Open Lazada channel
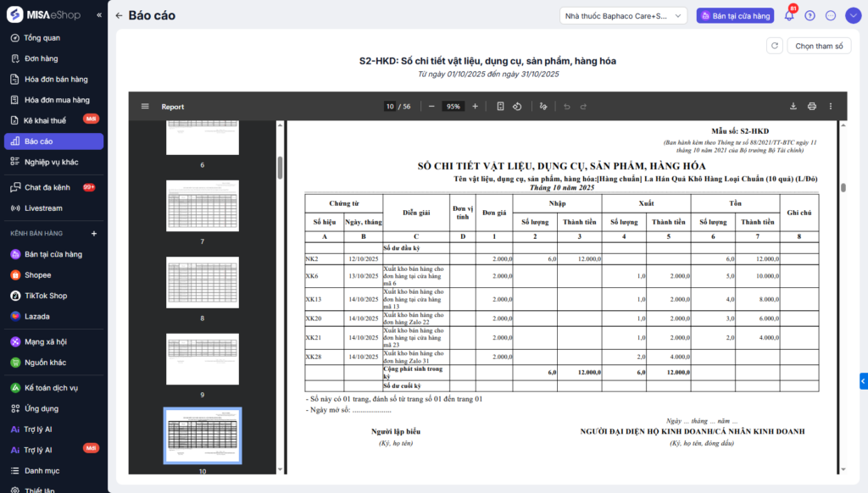This screenshot has height=493, width=868. (x=53, y=317)
